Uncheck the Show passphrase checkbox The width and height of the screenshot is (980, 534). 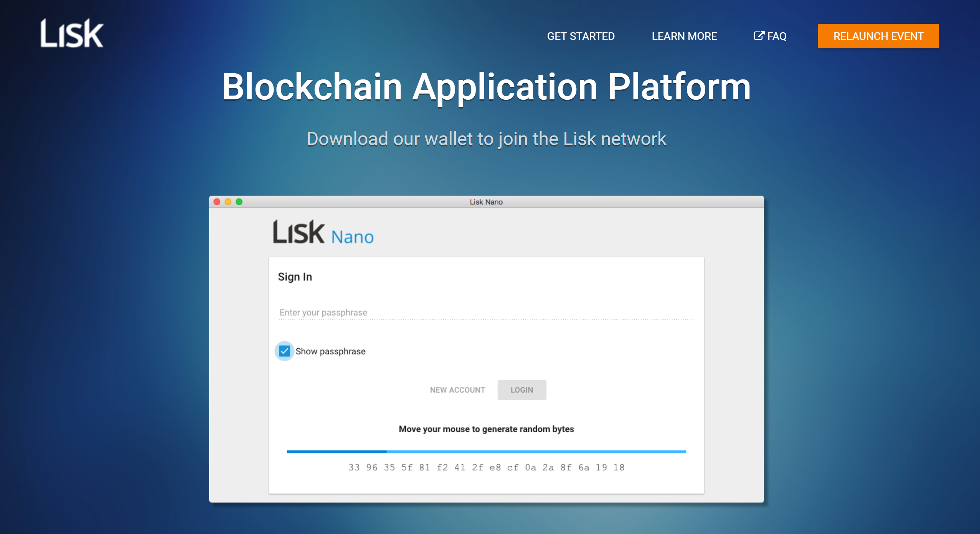click(x=284, y=351)
